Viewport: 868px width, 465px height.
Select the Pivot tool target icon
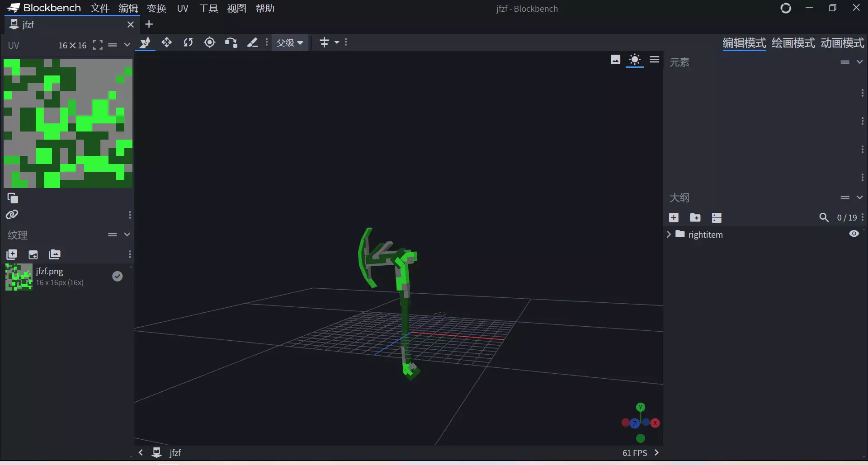(210, 42)
